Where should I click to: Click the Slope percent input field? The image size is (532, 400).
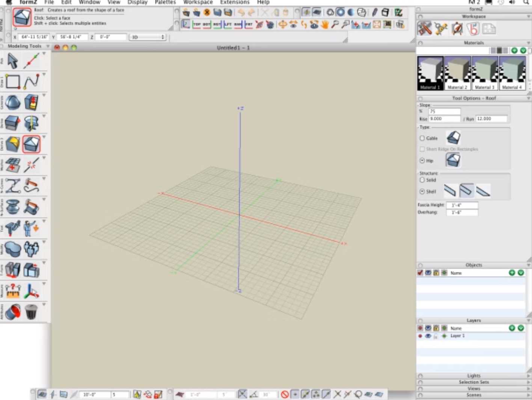pos(445,111)
